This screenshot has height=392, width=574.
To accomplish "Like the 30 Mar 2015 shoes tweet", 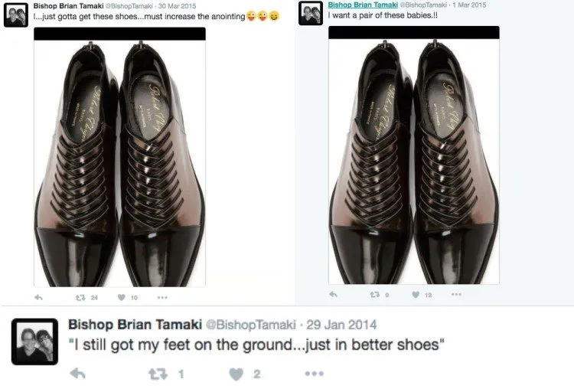I will [x=122, y=298].
